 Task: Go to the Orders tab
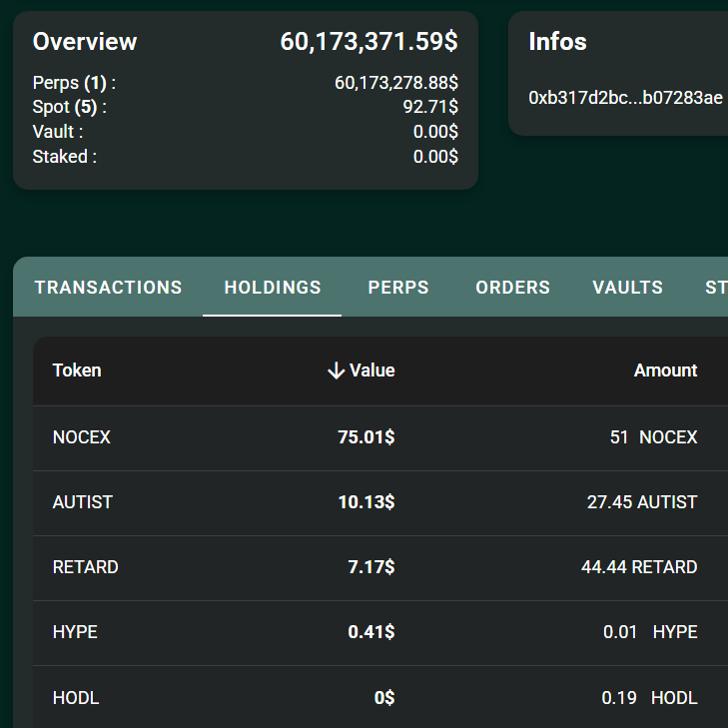[512, 288]
